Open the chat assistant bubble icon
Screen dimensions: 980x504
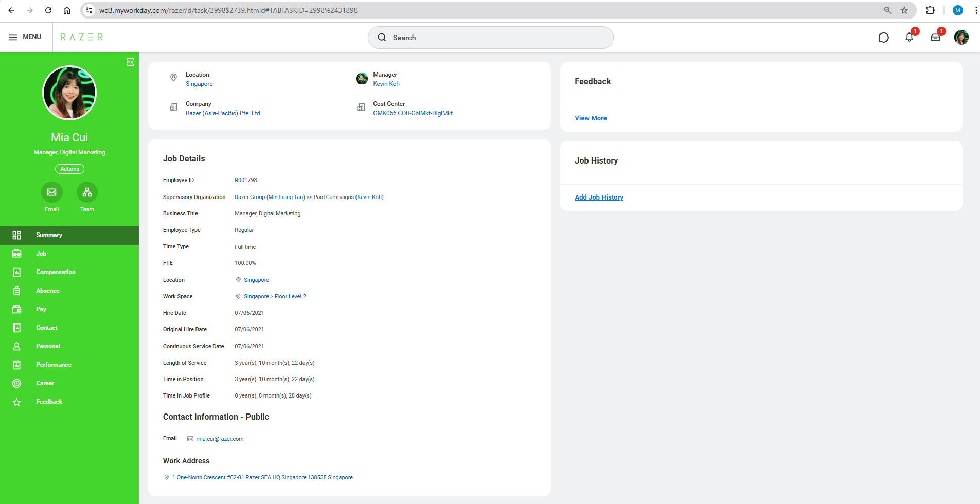pos(883,38)
